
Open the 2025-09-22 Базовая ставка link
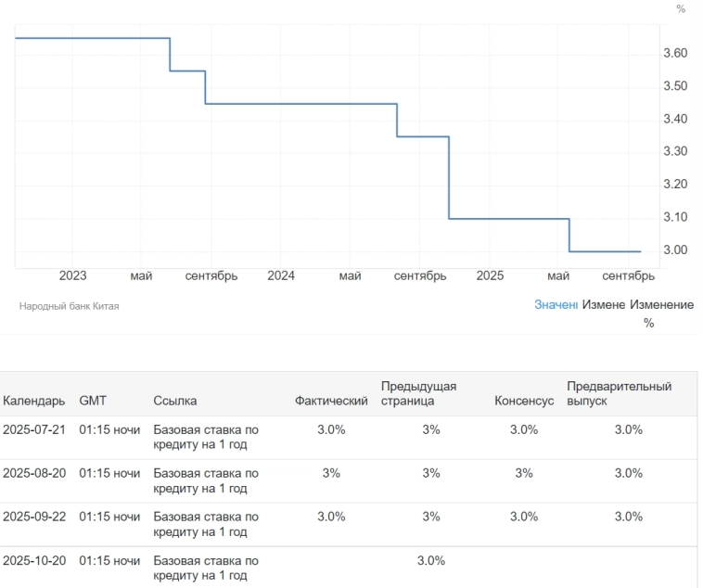(x=206, y=524)
